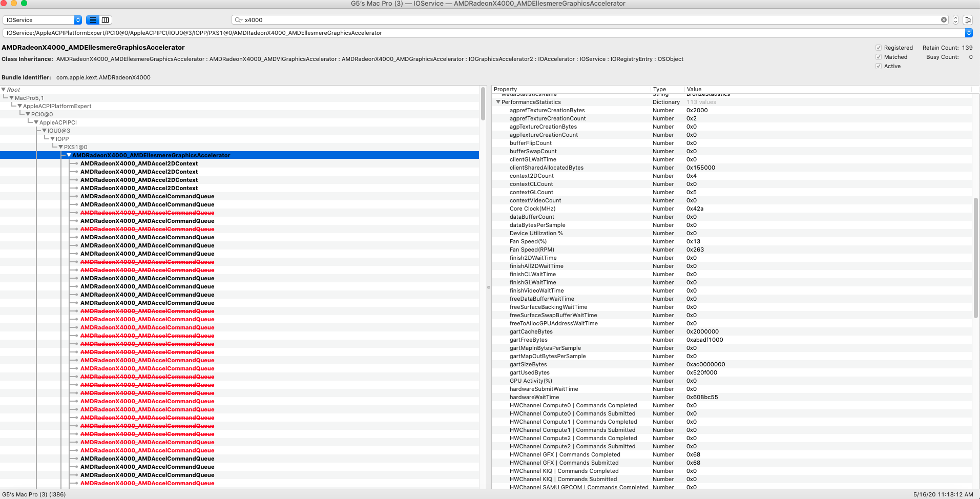Collapse the AppleACPIPCI node
This screenshot has width=980, height=499.
(x=36, y=122)
